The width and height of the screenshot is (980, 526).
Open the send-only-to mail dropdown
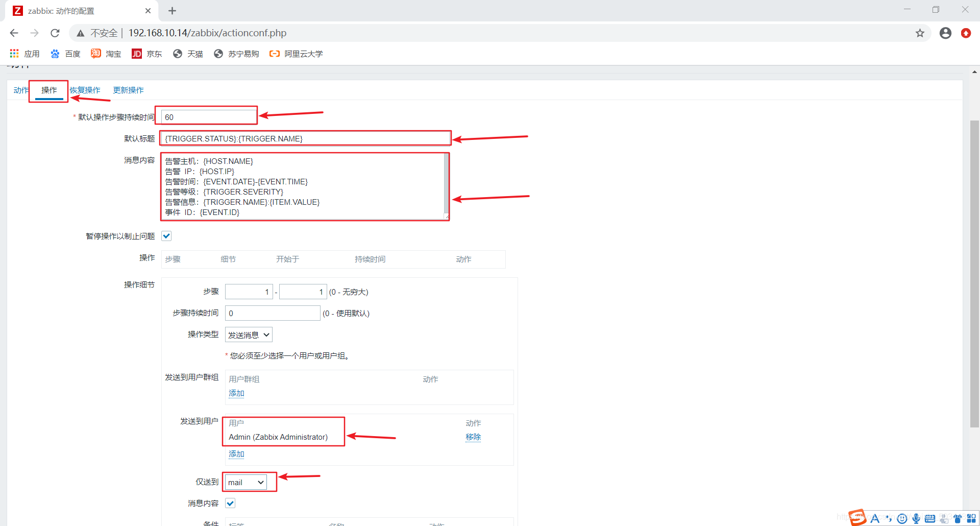click(246, 482)
